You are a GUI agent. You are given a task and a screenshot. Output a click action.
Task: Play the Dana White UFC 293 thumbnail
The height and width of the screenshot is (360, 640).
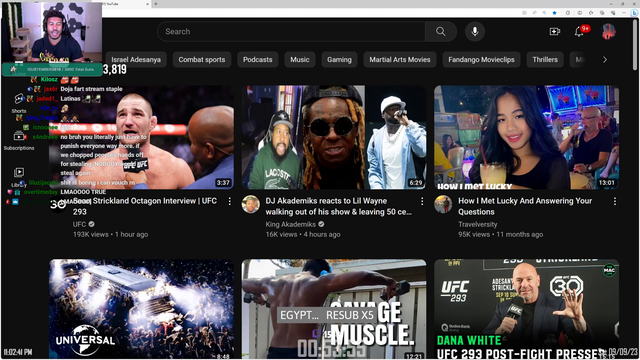point(527,309)
